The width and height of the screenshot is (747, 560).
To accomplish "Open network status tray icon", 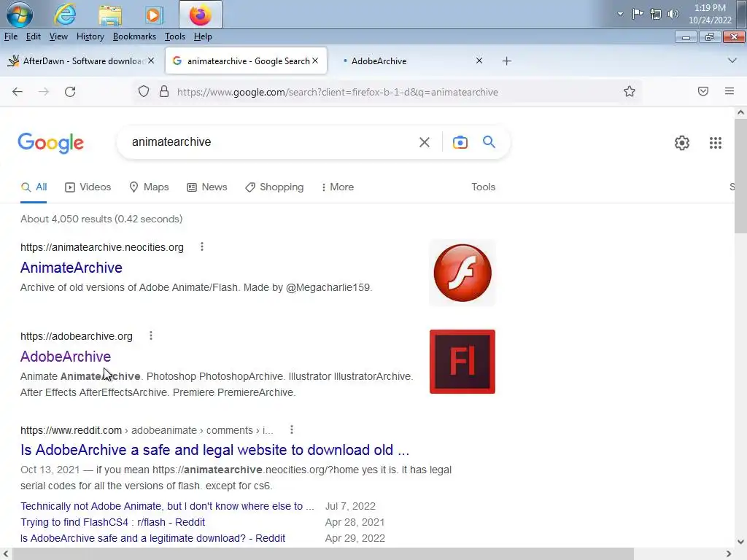I will 656,15.
